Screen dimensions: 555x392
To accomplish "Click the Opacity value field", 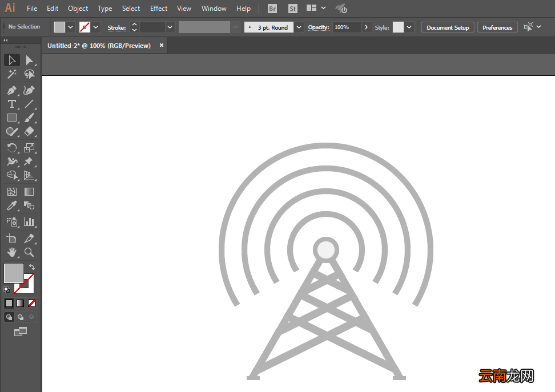I will click(347, 27).
